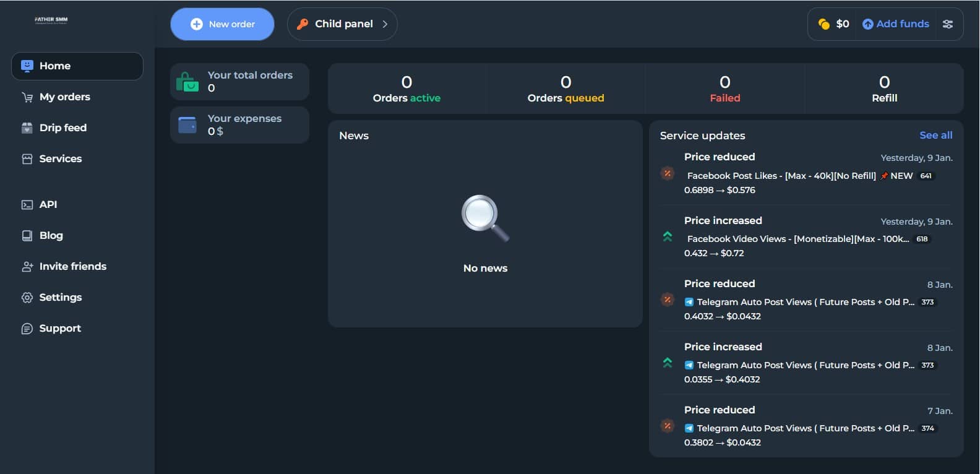Click the wallet icon beside Your expenses
Viewport: 980px width, 474px height.
point(187,125)
